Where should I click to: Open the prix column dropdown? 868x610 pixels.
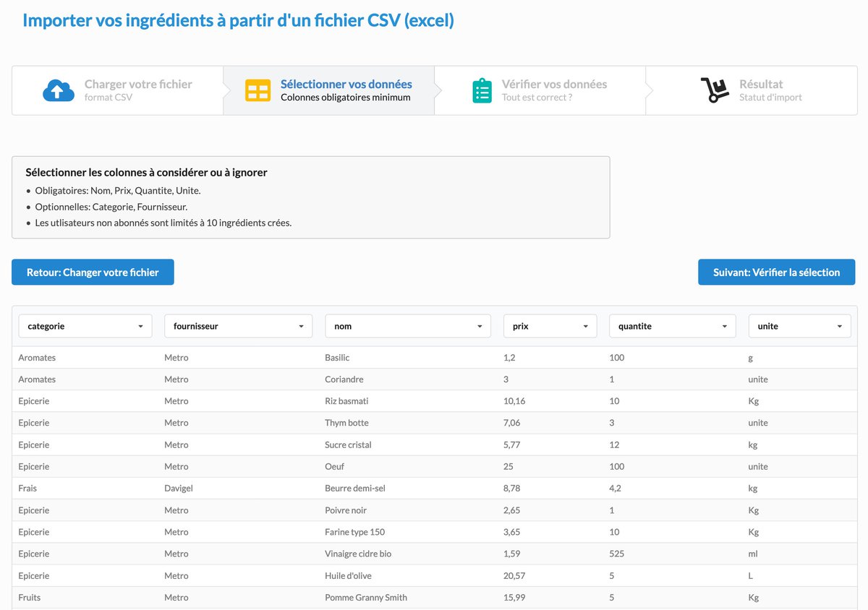pos(587,326)
